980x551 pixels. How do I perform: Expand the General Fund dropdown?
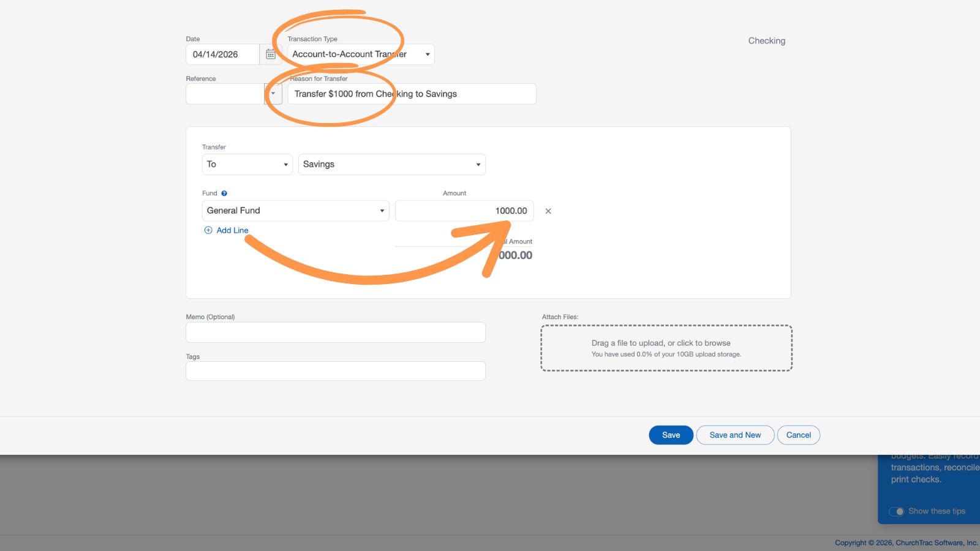[x=382, y=211]
